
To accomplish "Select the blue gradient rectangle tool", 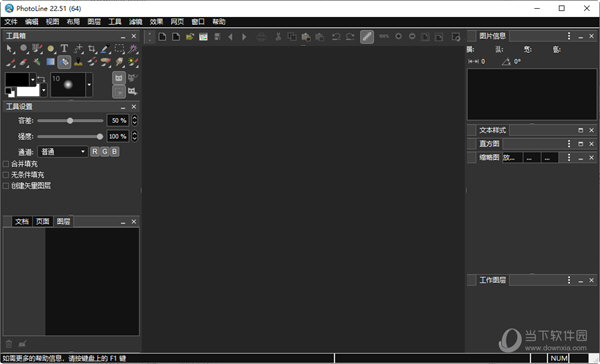I will tap(51, 62).
